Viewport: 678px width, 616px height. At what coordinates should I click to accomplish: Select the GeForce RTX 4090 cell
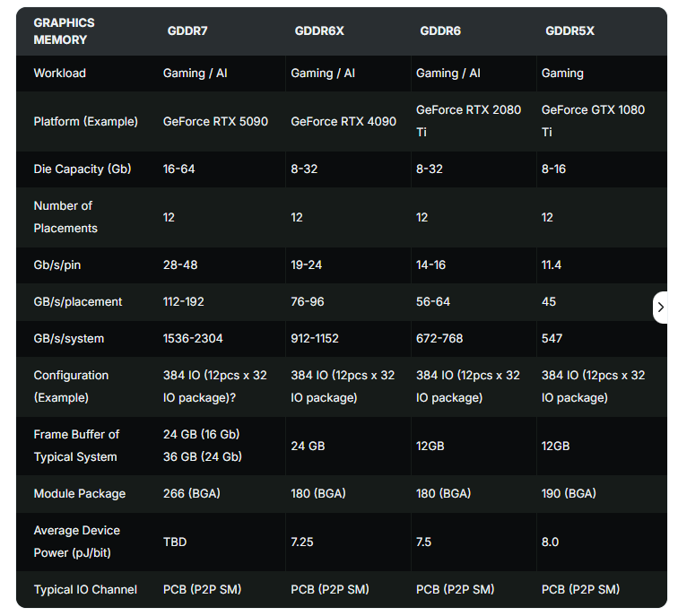(343, 121)
